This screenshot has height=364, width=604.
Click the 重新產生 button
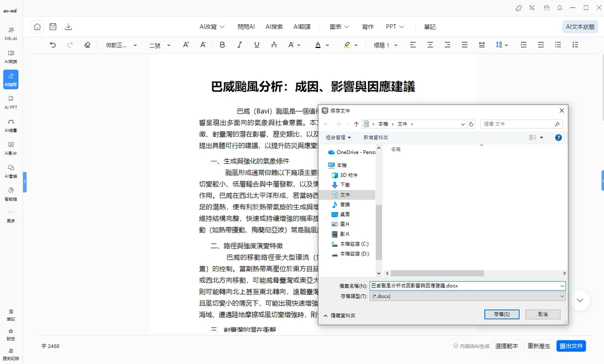539,346
